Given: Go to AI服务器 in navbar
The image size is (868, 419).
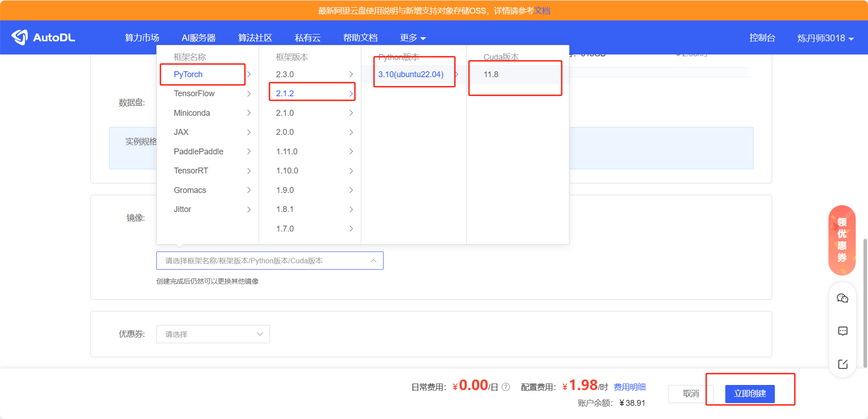Looking at the screenshot, I should coord(199,38).
